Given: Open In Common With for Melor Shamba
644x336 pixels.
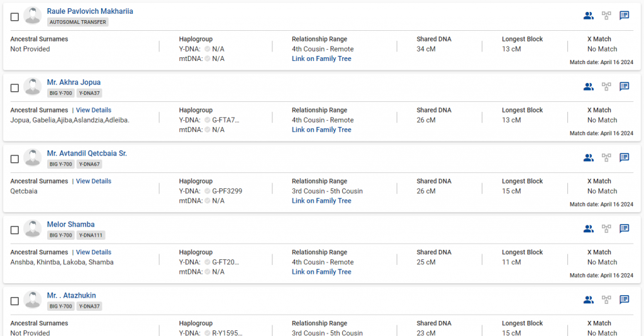Looking at the screenshot, I should 588,229.
